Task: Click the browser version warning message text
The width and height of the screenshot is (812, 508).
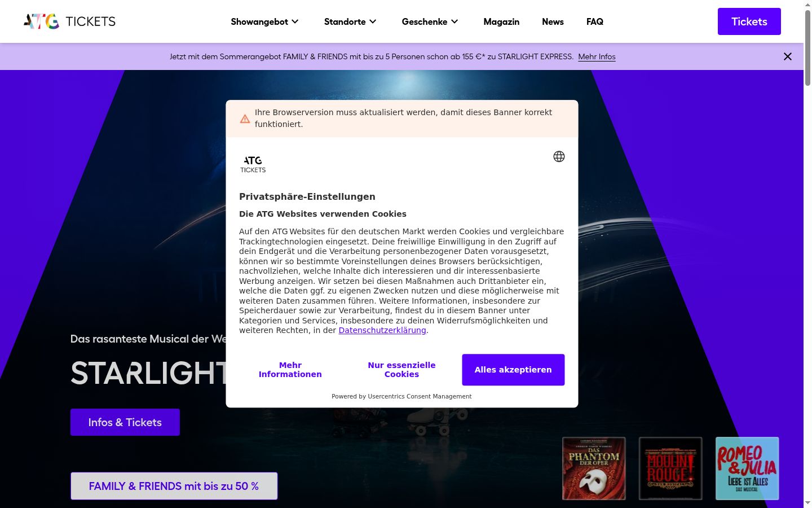Action: point(403,118)
